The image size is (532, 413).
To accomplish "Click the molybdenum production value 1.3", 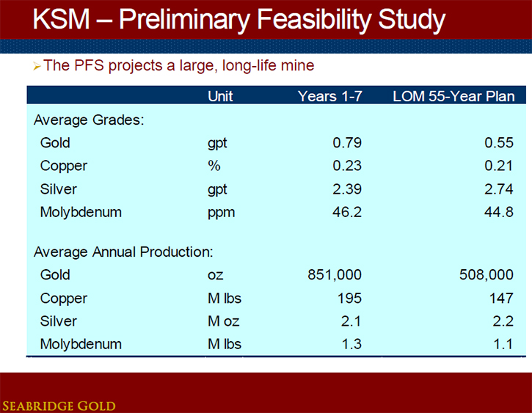I will tap(351, 345).
